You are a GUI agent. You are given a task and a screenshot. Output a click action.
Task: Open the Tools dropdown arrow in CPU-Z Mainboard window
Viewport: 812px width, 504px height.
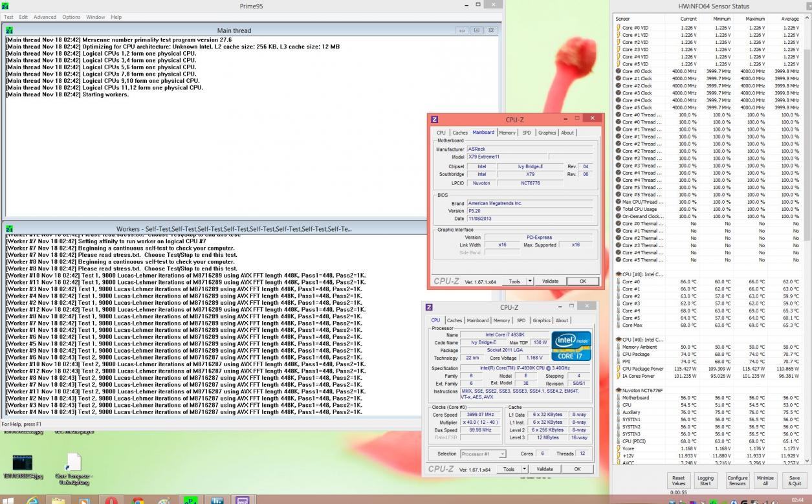coord(530,281)
